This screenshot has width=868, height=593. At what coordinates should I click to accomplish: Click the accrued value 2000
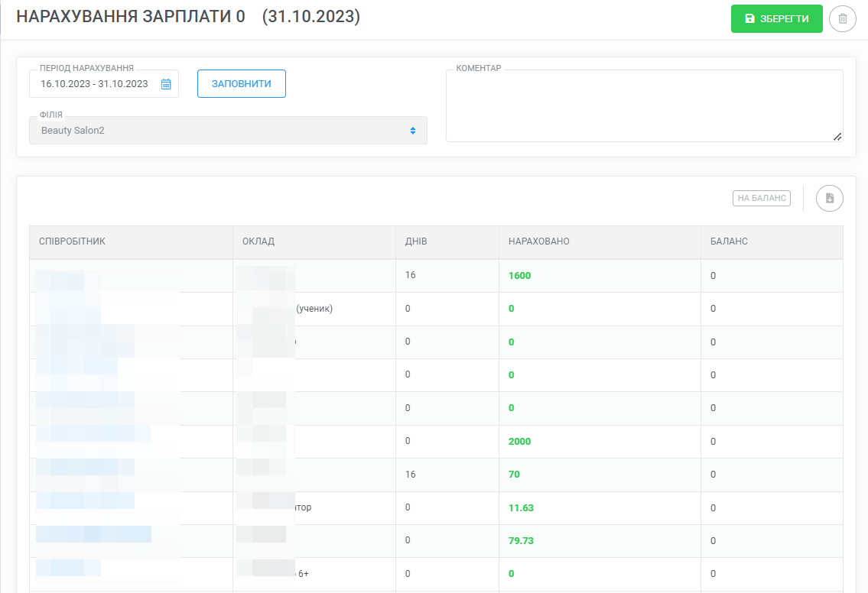[519, 442]
